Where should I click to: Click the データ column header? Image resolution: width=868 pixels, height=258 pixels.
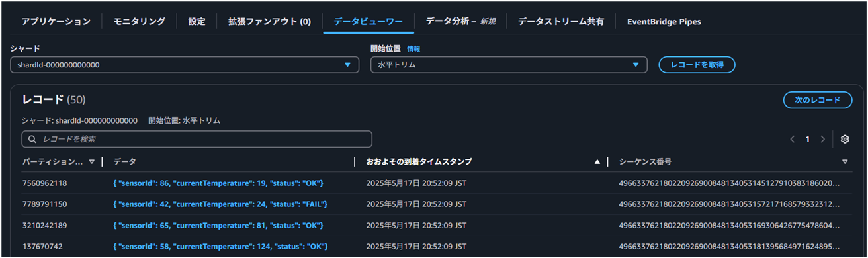[x=124, y=161]
